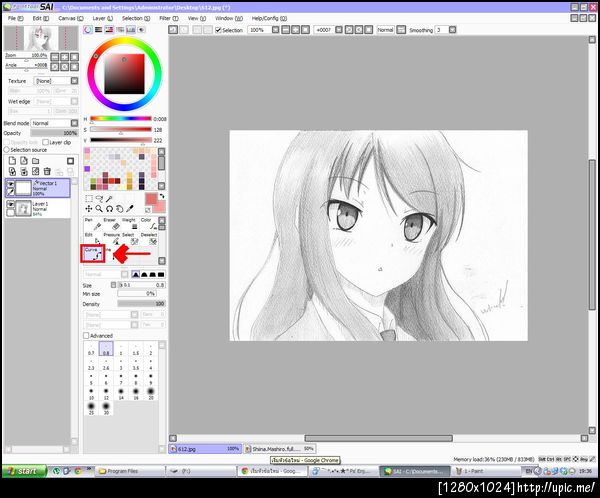600x498 pixels.
Task: Delete the current layer with trash icon
Action: [x=47, y=171]
